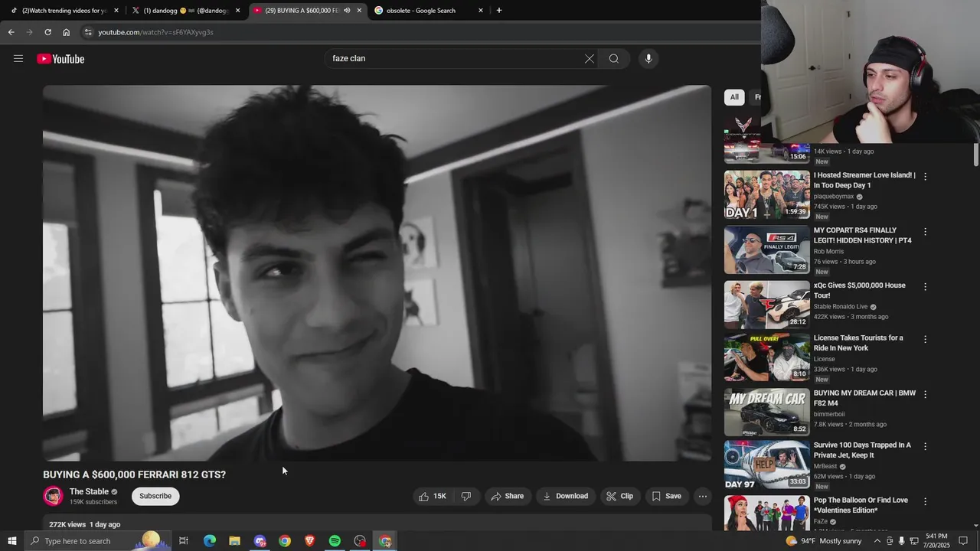980x551 pixels.
Task: Close the dandogg X tab
Action: pyautogui.click(x=237, y=11)
